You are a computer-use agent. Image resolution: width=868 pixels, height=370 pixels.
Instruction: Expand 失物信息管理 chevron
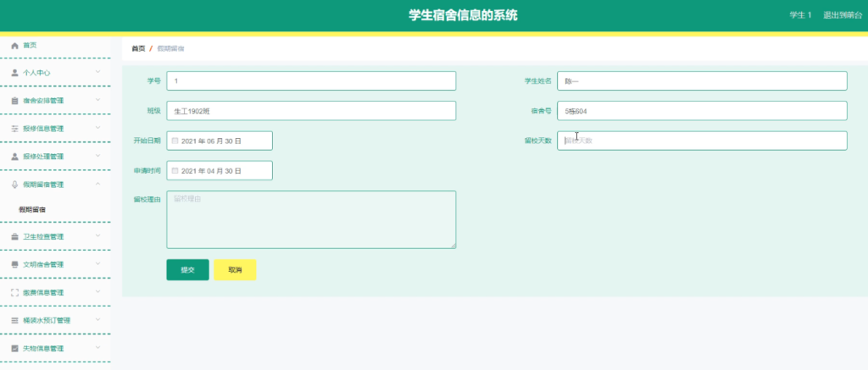pos(98,348)
